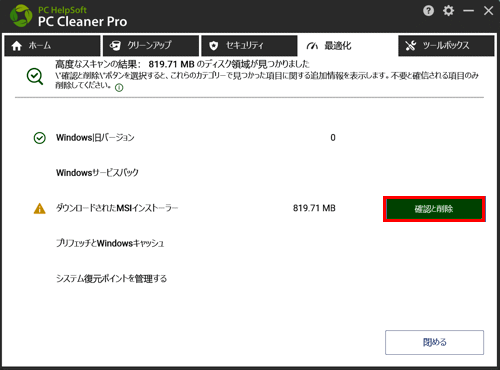Image resolution: width=500 pixels, height=370 pixels.
Task: Open the settings gear icon
Action: point(448,11)
